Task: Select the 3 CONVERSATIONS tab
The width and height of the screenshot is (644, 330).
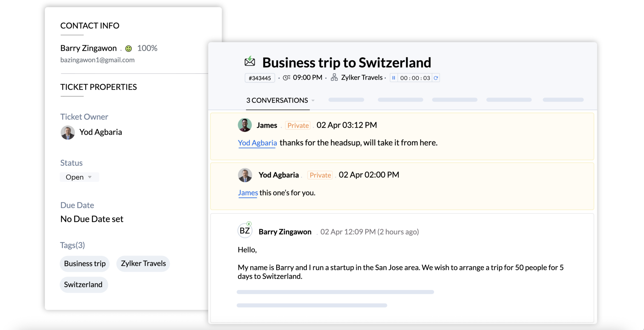Action: coord(277,101)
